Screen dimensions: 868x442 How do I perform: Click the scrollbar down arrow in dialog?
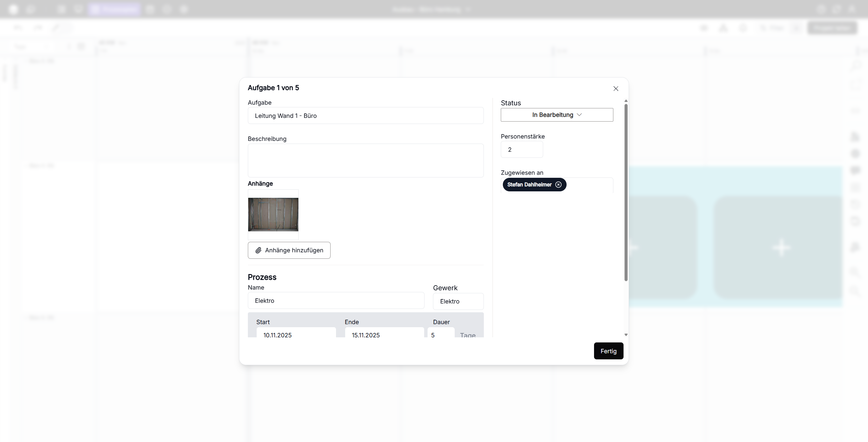pyautogui.click(x=626, y=335)
